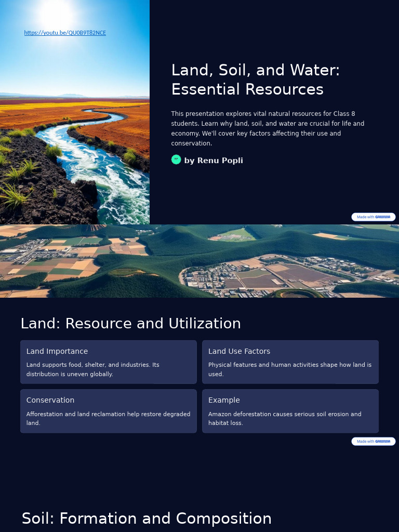This screenshot has height=532, width=399.
Task: Select the 'Land Importance' card
Action: point(109,362)
